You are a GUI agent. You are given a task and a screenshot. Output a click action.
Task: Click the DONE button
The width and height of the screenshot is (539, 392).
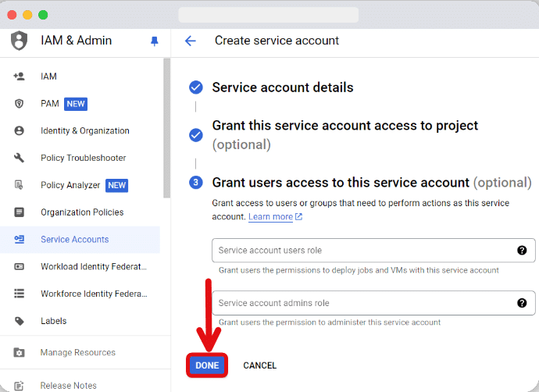(x=207, y=365)
